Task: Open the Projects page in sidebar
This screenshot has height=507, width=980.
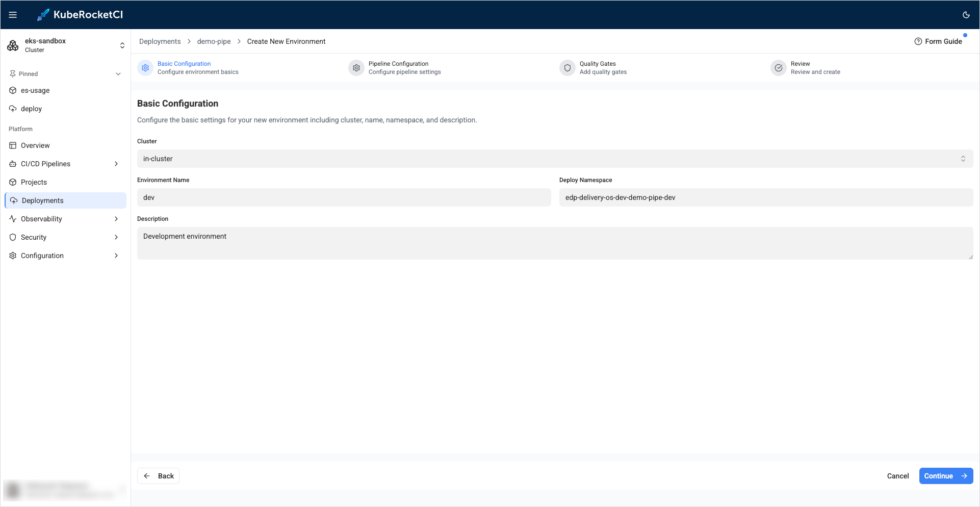Action: pyautogui.click(x=34, y=182)
